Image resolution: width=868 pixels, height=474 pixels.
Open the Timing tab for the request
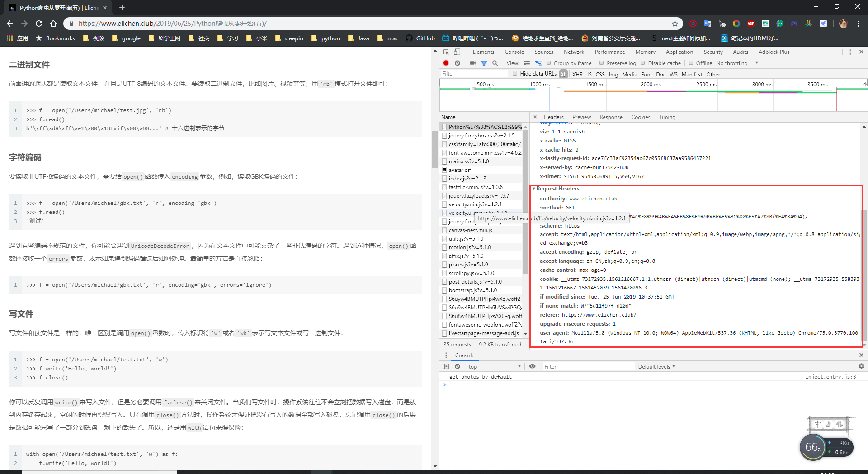[x=667, y=117]
